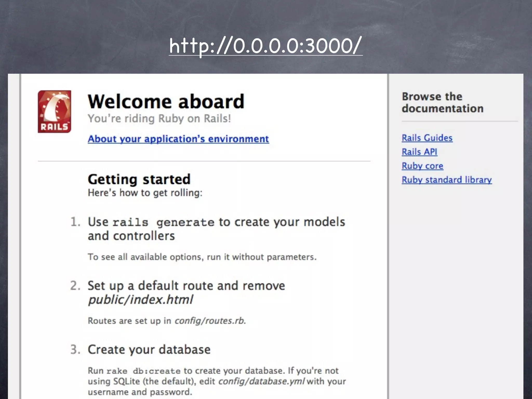Click 'config/routes.rb' path text
This screenshot has width=532, height=399.
[209, 321]
